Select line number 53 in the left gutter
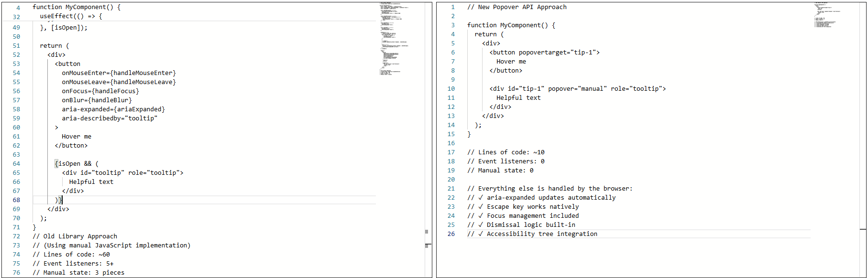The width and height of the screenshot is (868, 278). (x=17, y=64)
